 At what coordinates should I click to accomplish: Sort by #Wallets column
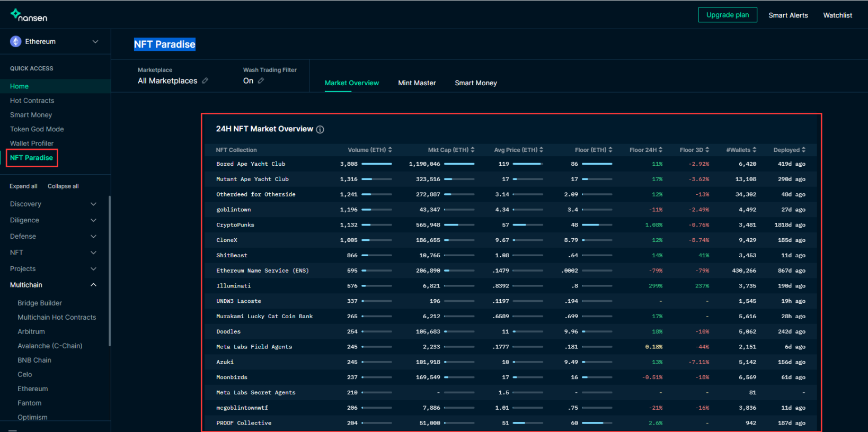click(x=754, y=150)
